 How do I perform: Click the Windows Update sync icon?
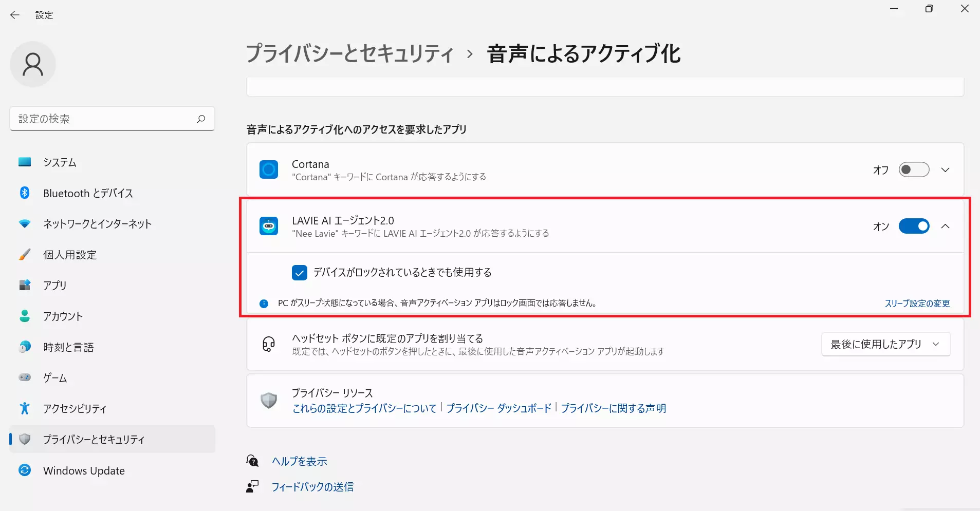coord(25,470)
